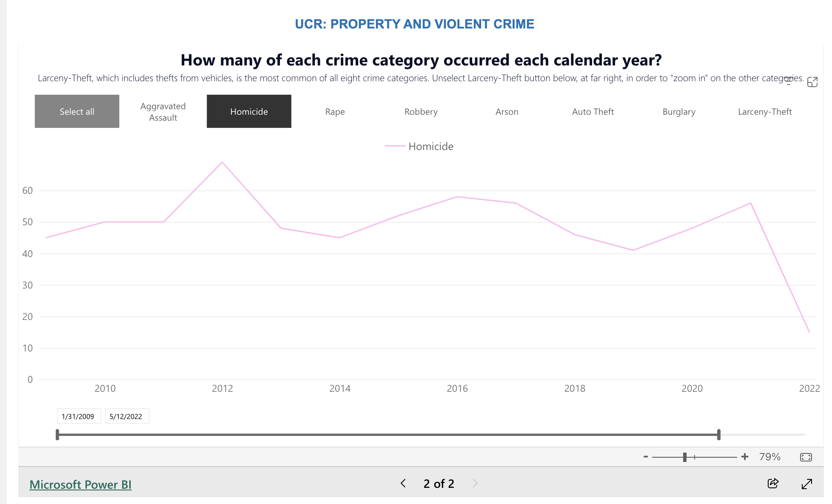Screen dimensions: 832x504
Task: Toggle the Aggravated Assault category
Action: click(163, 112)
